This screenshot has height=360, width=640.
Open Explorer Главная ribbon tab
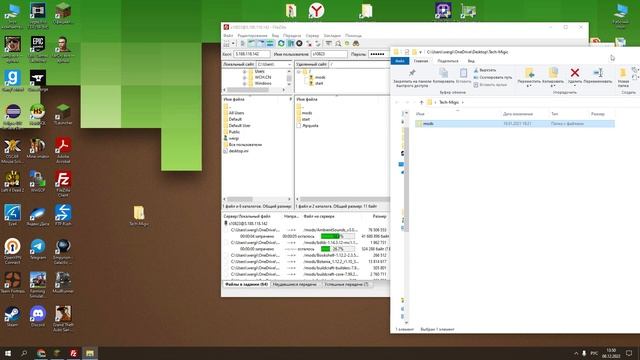click(x=421, y=61)
